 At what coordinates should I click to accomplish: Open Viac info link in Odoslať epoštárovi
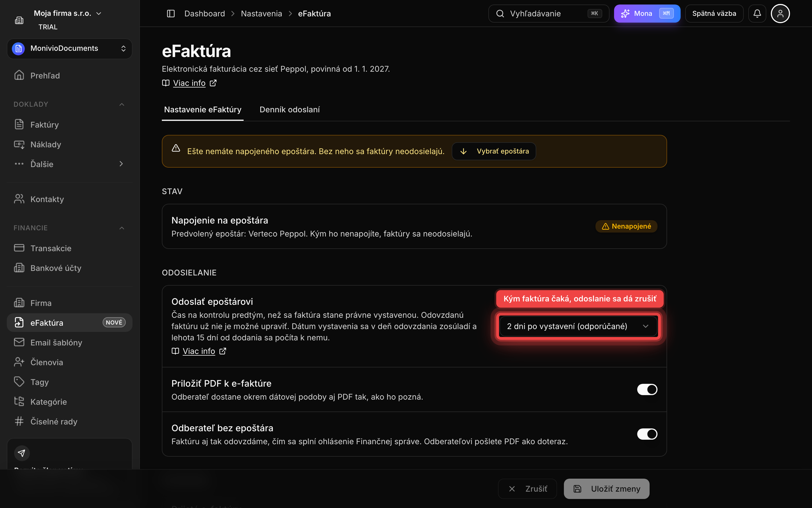pos(199,351)
